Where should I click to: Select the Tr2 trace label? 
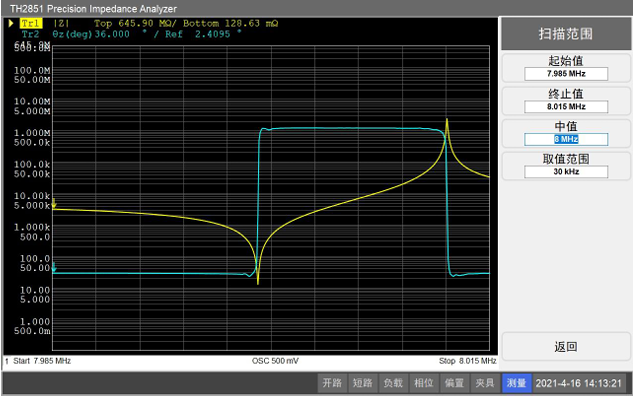coord(30,34)
